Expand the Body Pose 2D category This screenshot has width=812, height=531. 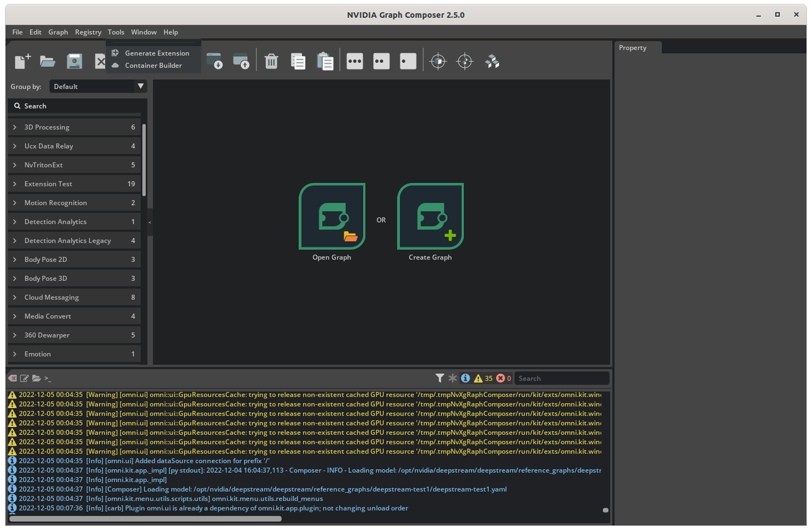pyautogui.click(x=75, y=260)
